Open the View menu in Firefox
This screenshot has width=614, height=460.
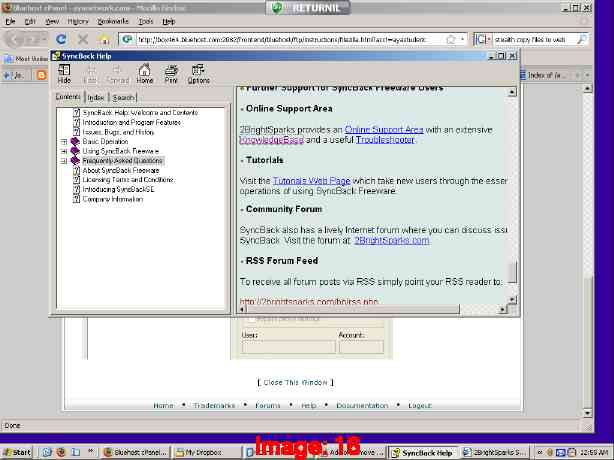[52, 22]
